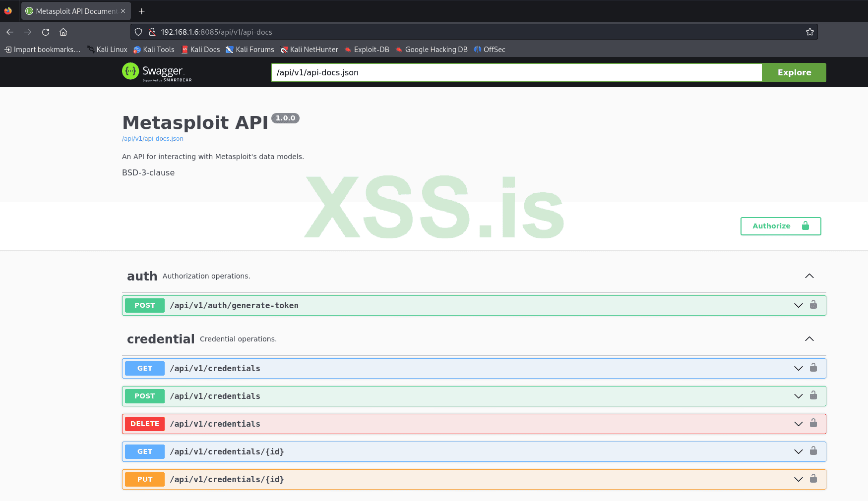Click the Firefox logo icon
Screen dimensions: 868x501
tap(8, 11)
